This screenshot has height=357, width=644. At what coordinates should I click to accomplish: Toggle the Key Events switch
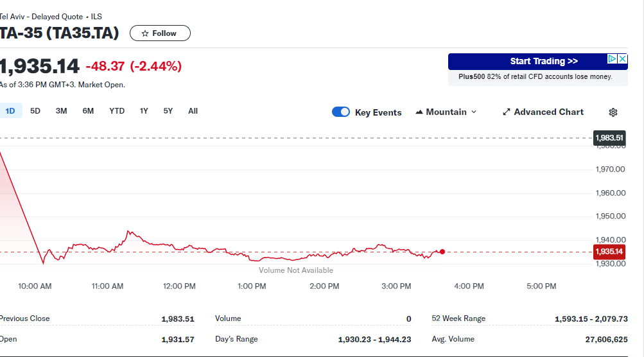[341, 112]
